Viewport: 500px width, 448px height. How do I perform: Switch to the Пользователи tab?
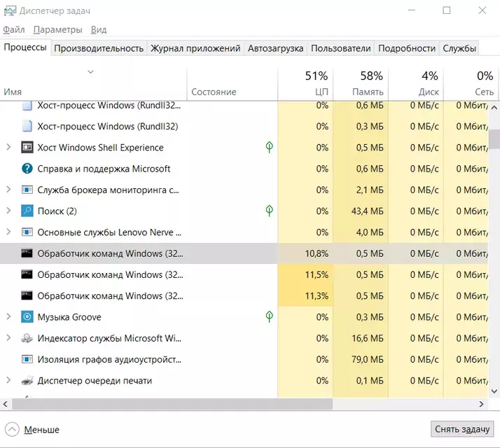[x=340, y=48]
